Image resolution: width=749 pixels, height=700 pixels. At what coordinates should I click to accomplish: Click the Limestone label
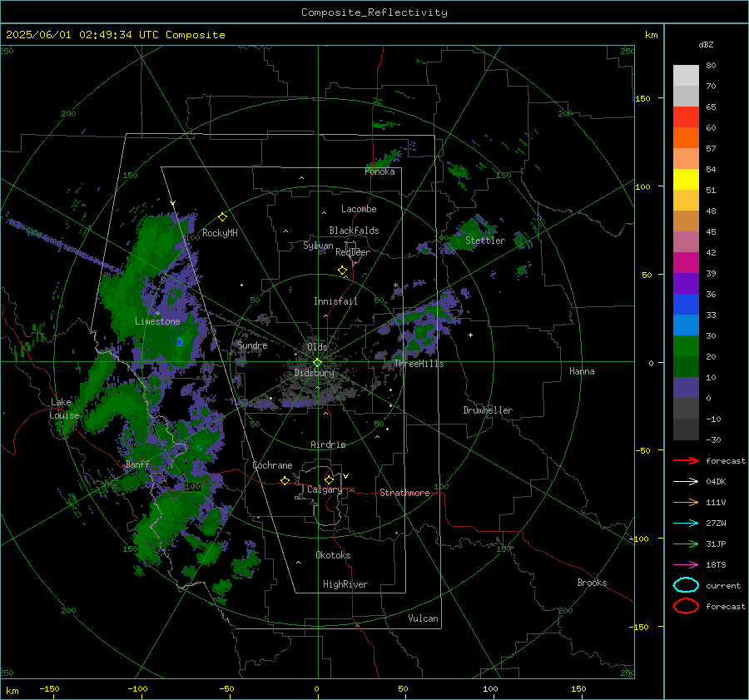click(157, 321)
